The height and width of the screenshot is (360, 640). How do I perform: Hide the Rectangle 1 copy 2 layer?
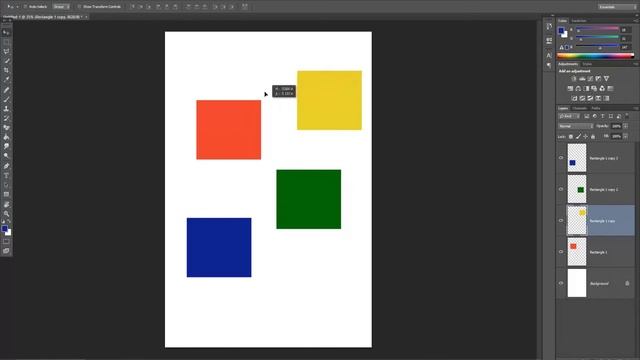[x=561, y=189]
